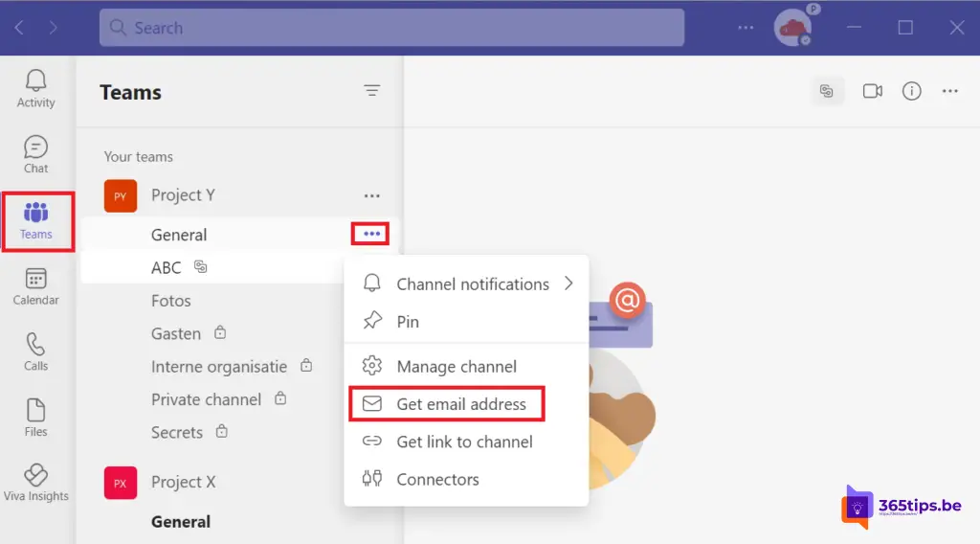Choose Pin from the context menu
Image resolution: width=980 pixels, height=544 pixels.
466,322
